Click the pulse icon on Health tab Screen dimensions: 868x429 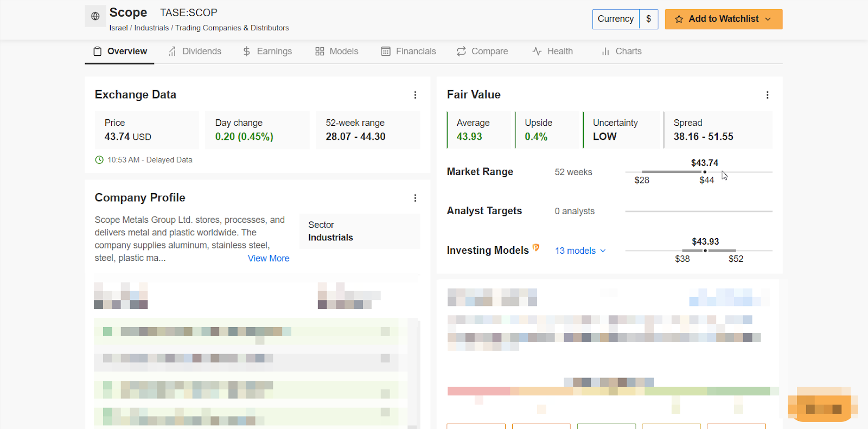[x=537, y=52]
